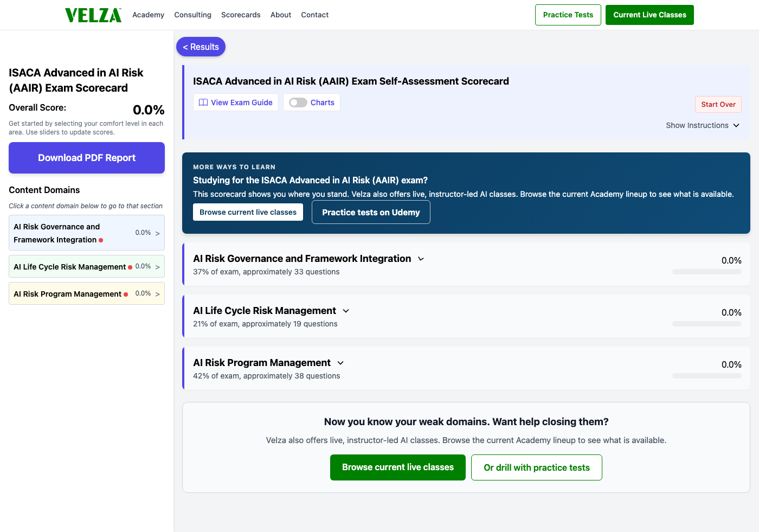Click Browse current live classes in blue banner
The image size is (759, 532).
tap(248, 212)
